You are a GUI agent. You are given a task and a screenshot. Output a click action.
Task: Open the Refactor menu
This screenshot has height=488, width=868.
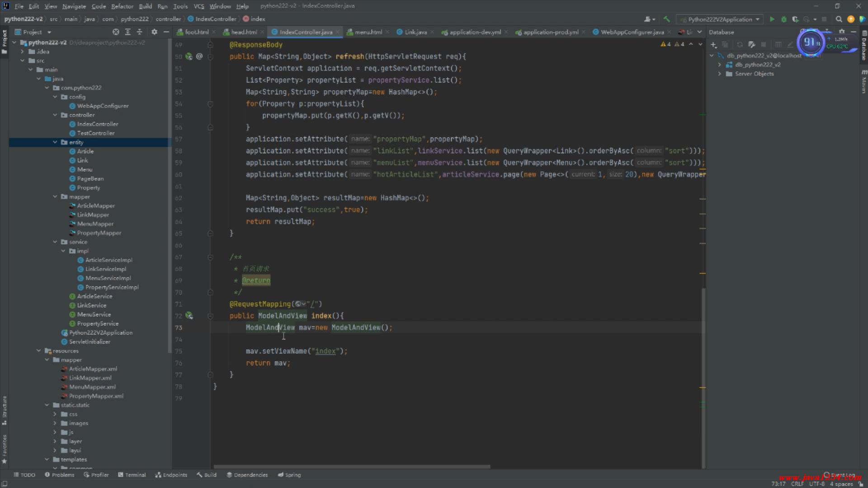tap(122, 6)
